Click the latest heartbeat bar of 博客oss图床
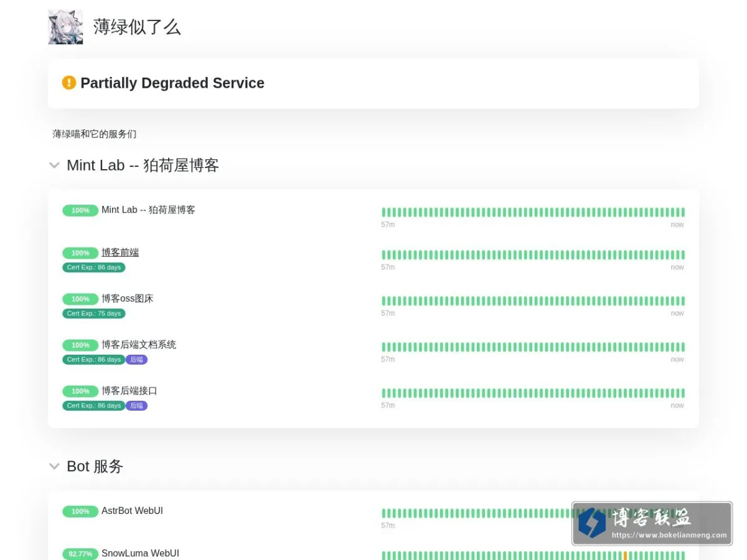This screenshot has height=560, width=747. coord(683,301)
